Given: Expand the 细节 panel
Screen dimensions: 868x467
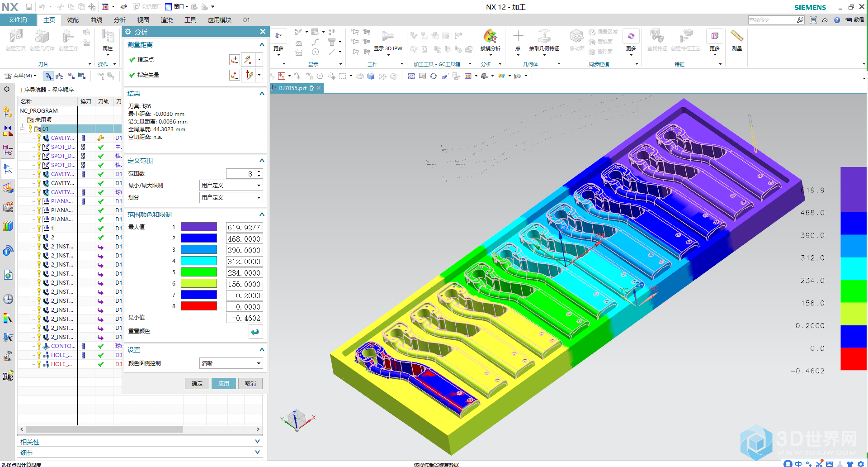Looking at the screenshot, I should pyautogui.click(x=257, y=453).
